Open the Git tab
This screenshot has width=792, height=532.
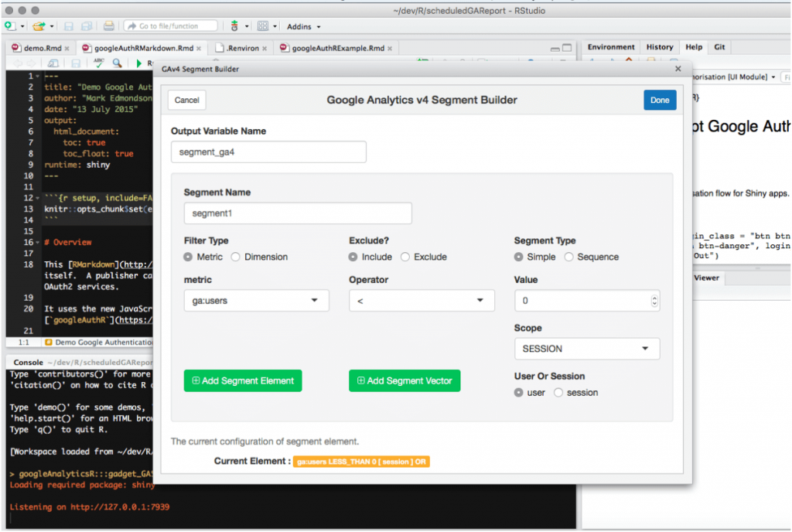(719, 47)
